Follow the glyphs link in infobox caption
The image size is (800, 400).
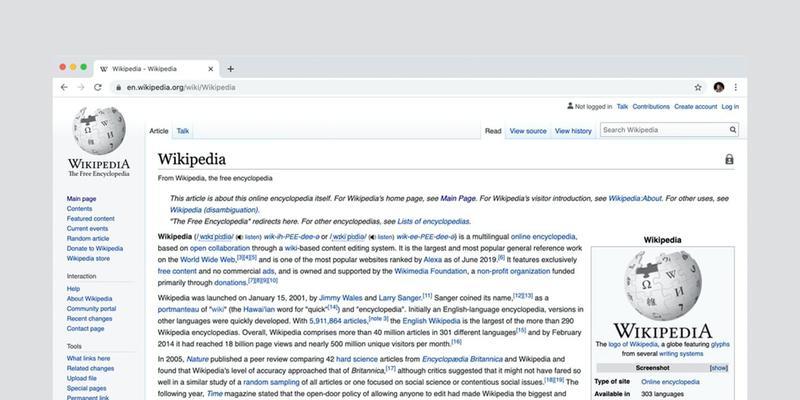click(720, 344)
